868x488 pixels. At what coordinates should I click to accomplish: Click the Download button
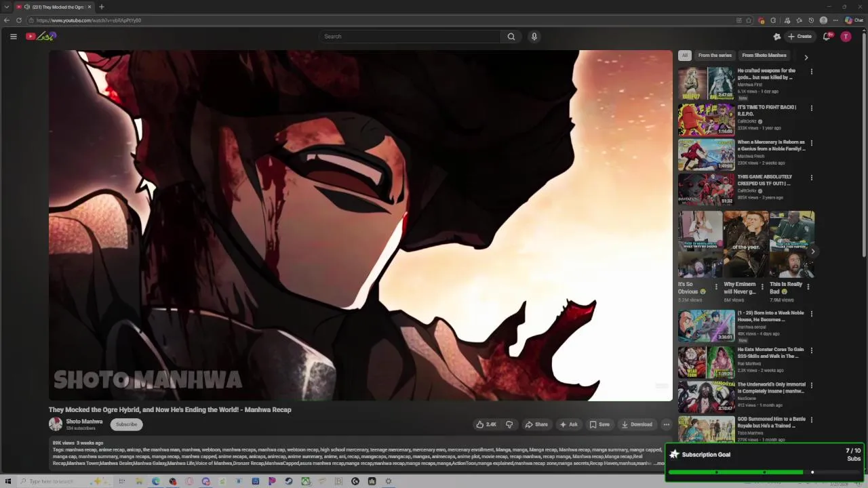(637, 424)
